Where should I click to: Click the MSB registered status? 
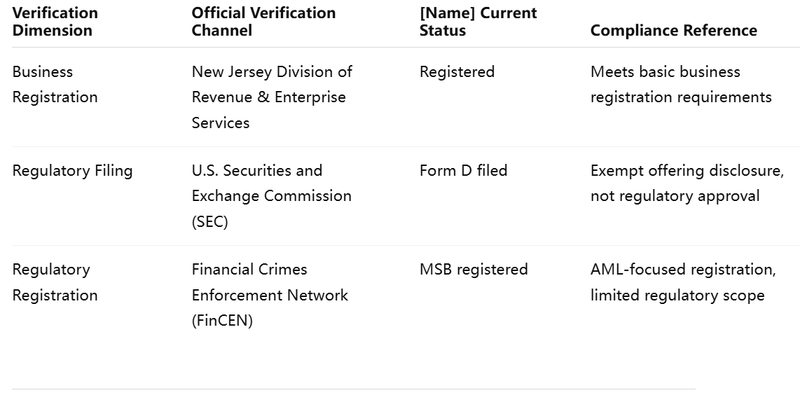[473, 269]
